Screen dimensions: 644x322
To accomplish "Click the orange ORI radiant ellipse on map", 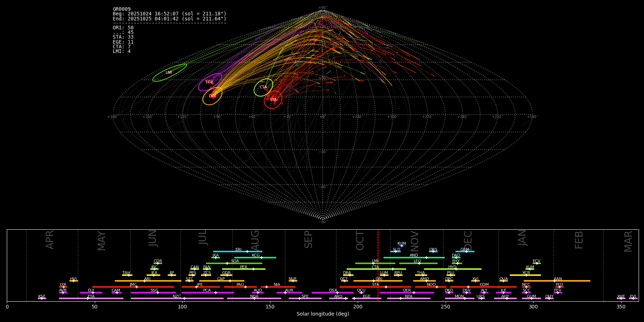I will (213, 96).
